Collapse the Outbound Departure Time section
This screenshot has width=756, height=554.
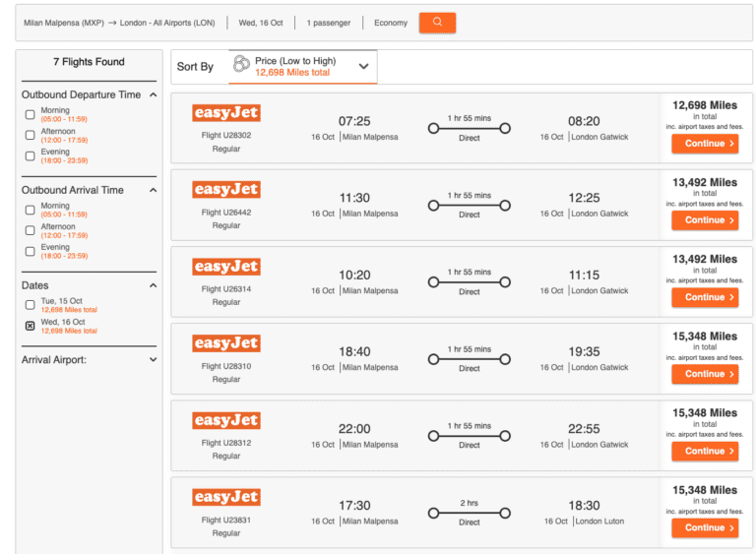coord(153,95)
